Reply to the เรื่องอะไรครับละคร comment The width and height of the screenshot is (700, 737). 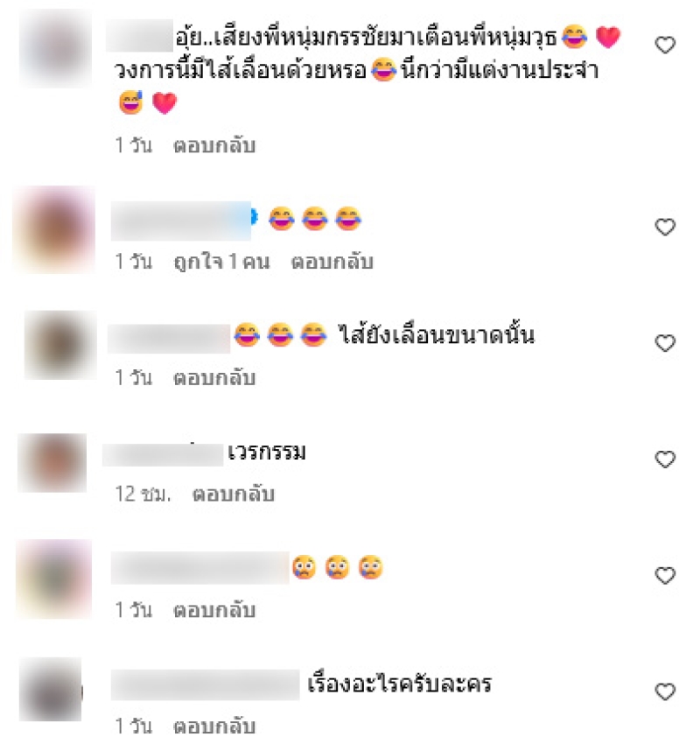[214, 726]
